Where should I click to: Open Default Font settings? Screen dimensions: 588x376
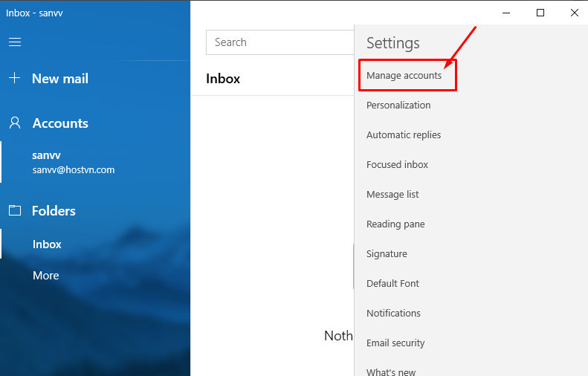tap(392, 284)
